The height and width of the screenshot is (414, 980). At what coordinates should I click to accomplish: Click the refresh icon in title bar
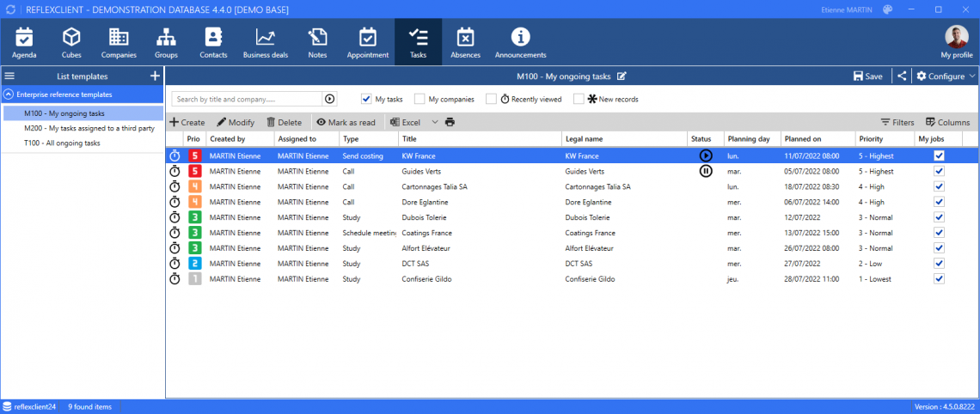(x=9, y=9)
